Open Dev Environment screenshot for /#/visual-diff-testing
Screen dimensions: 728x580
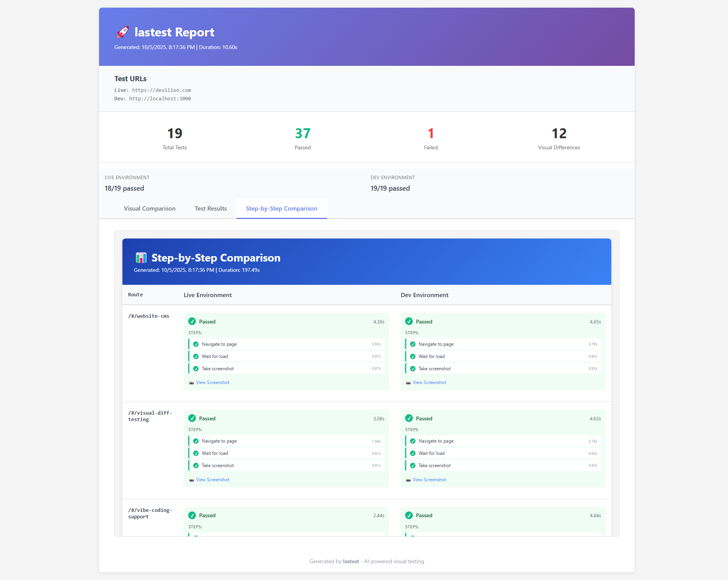pos(429,479)
